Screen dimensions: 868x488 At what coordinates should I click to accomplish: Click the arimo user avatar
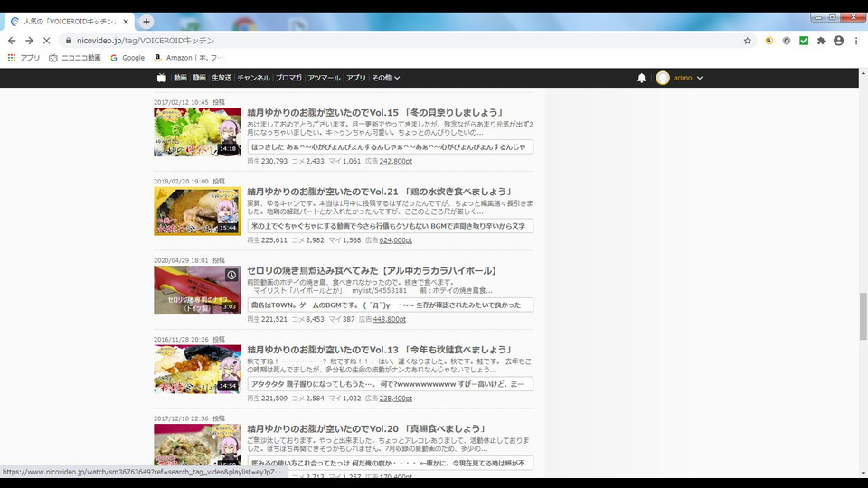(663, 78)
